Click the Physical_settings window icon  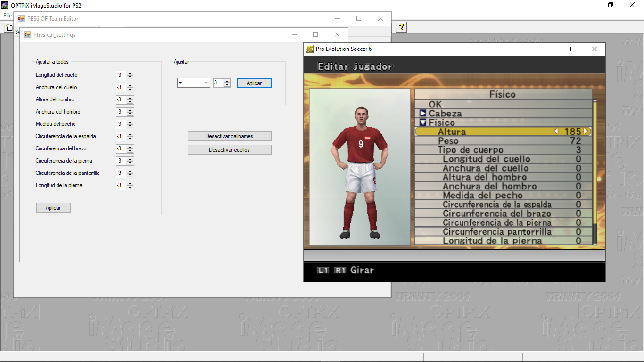coord(27,35)
